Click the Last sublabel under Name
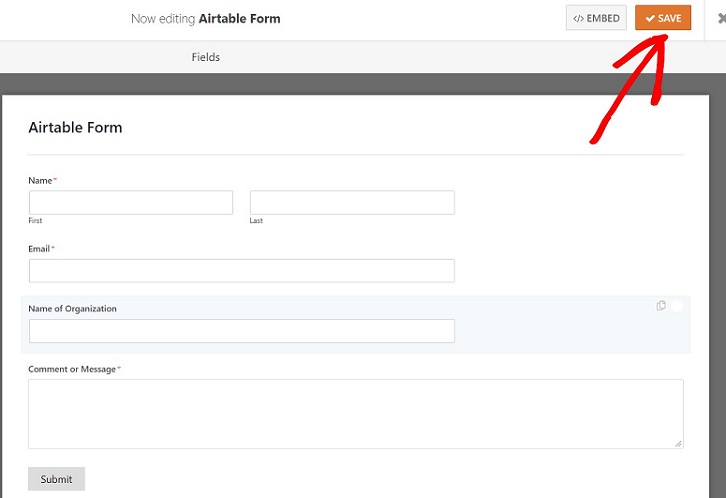 [x=256, y=220]
